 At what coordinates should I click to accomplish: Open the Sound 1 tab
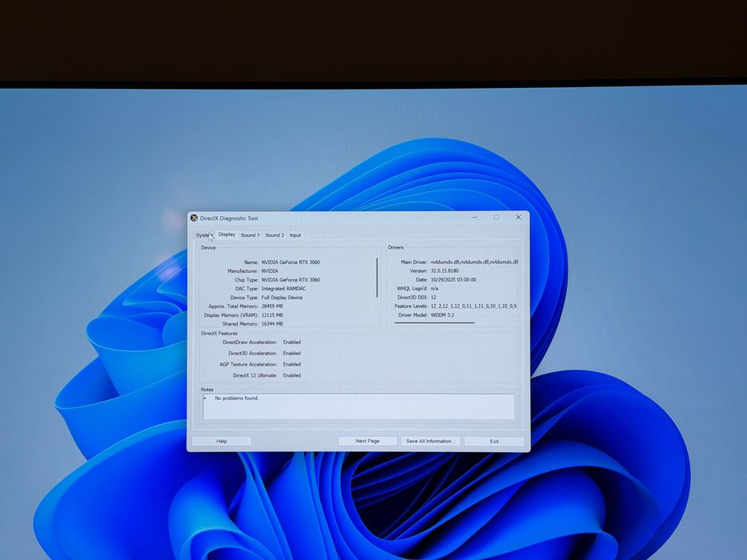click(250, 235)
